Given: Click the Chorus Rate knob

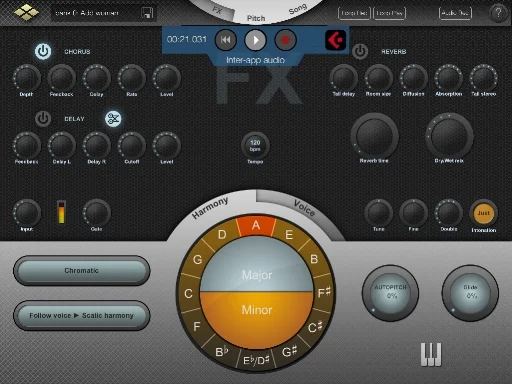Looking at the screenshot, I should point(132,78).
